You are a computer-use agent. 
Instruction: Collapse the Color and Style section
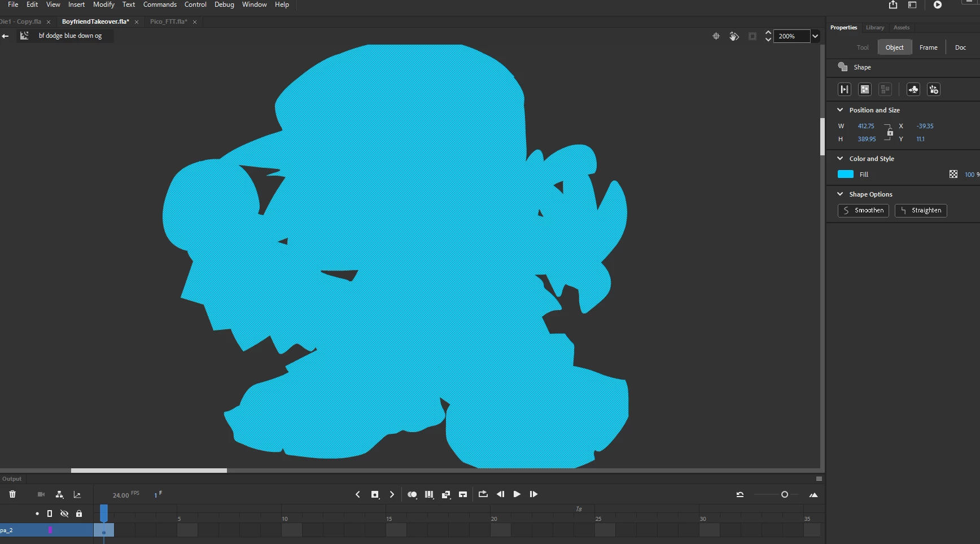pyautogui.click(x=840, y=159)
